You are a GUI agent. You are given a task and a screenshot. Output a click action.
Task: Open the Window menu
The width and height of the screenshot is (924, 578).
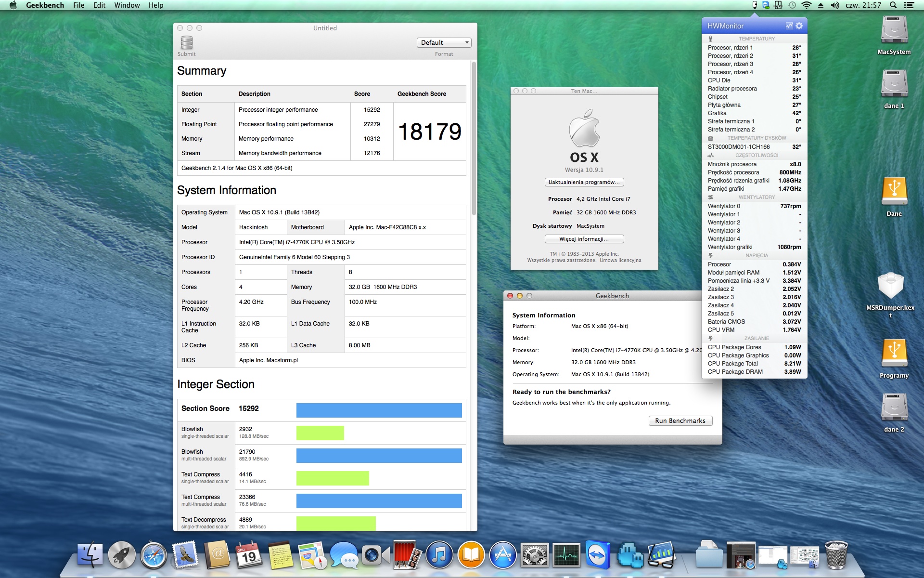[x=127, y=5]
